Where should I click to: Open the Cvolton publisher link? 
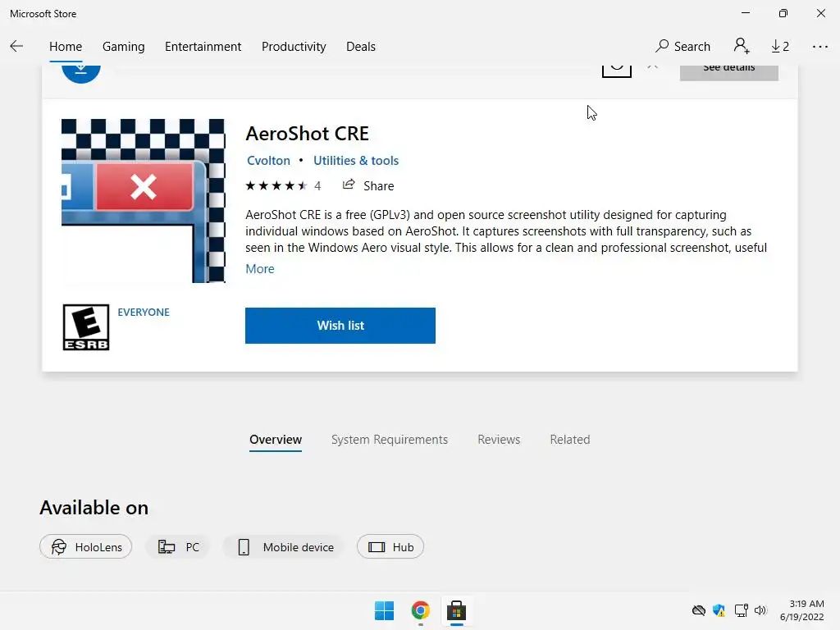pos(268,161)
